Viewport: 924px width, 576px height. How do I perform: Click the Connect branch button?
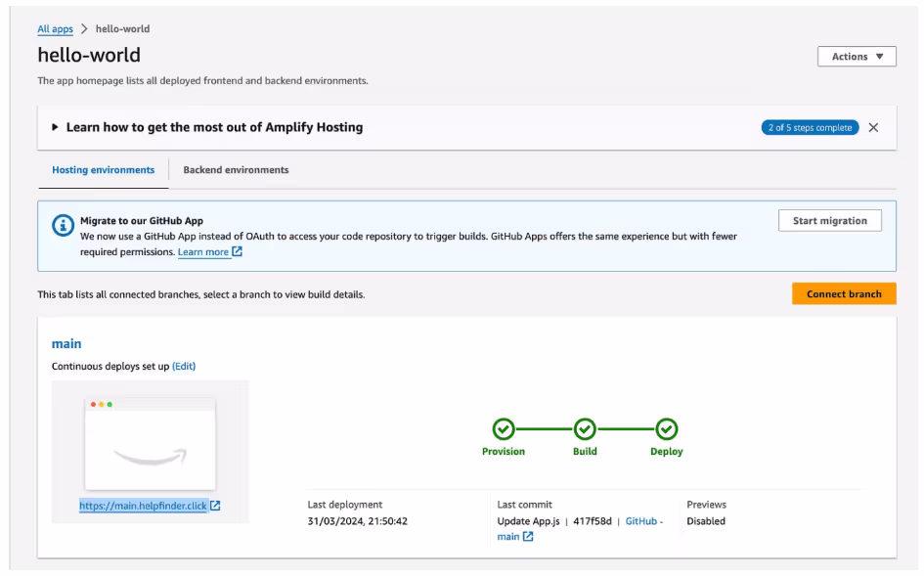[844, 294]
